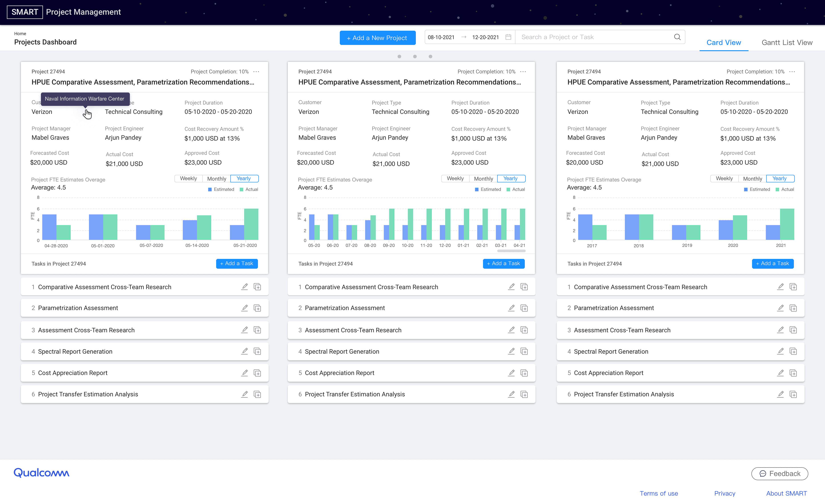
Task: Click the Qualcomm footer logo
Action: pos(42,473)
